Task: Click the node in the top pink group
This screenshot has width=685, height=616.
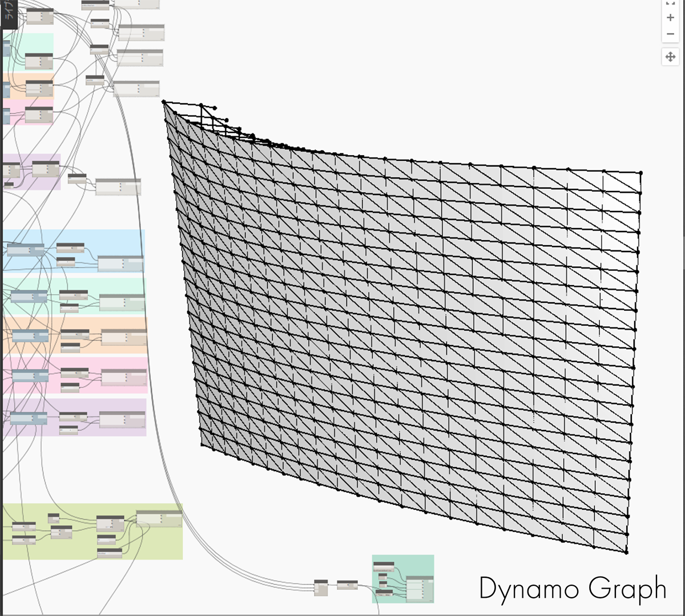Action: [x=39, y=114]
